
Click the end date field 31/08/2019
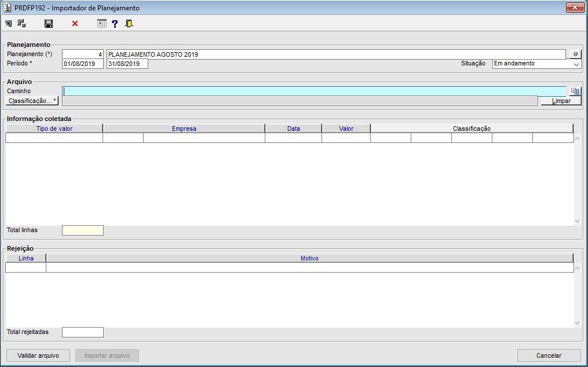pyautogui.click(x=127, y=64)
